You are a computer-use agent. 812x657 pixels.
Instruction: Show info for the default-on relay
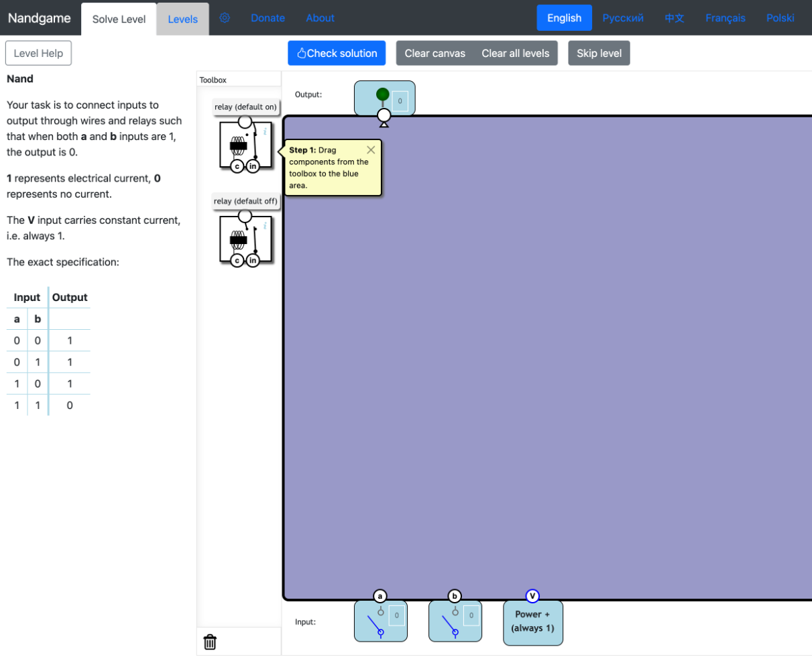coord(265,131)
